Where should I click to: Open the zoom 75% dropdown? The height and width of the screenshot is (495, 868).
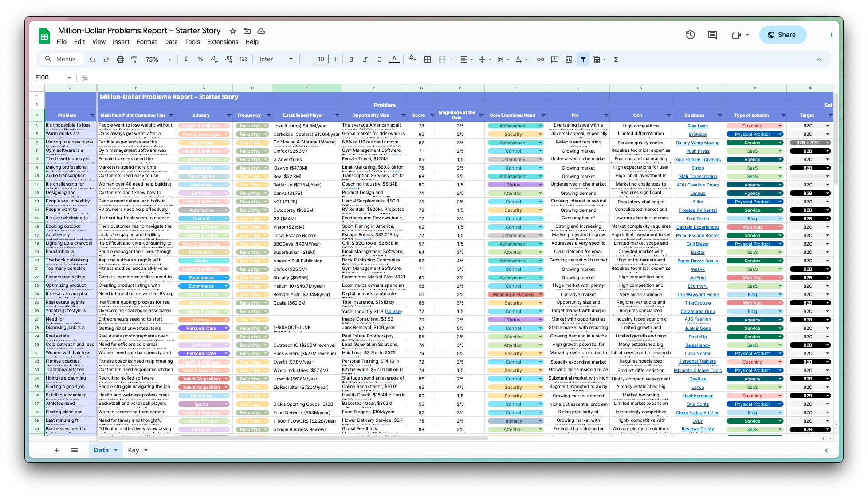[159, 59]
